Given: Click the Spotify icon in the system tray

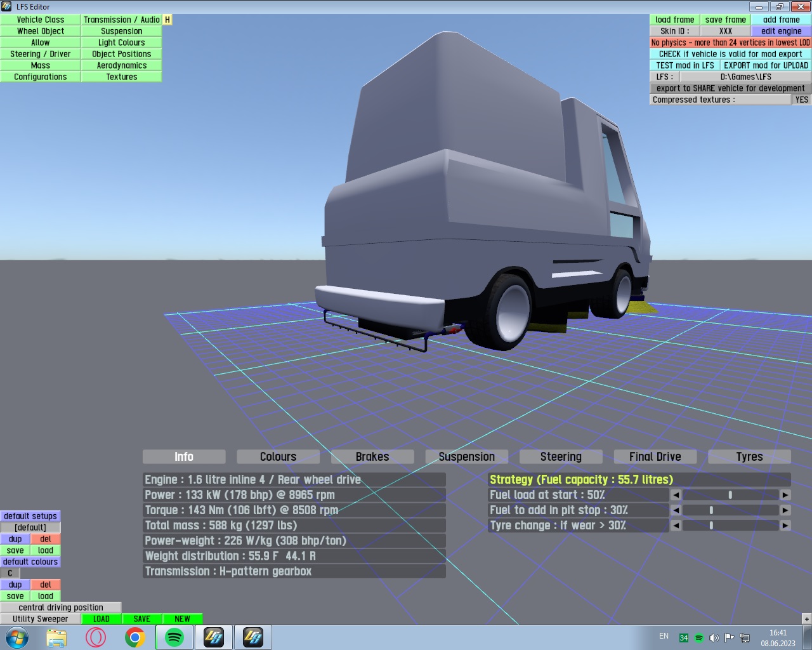Looking at the screenshot, I should (x=698, y=638).
